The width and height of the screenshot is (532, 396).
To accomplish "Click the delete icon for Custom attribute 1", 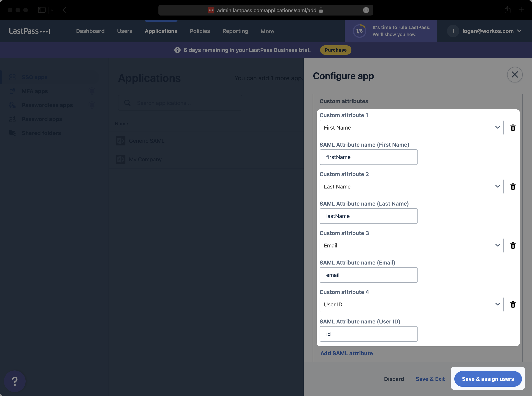I will [x=513, y=127].
